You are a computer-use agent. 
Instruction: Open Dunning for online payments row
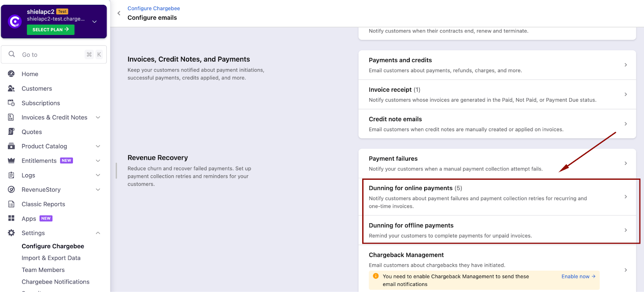click(497, 197)
